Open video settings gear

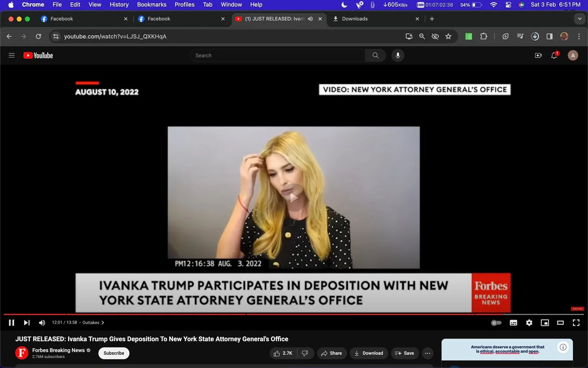[529, 323]
